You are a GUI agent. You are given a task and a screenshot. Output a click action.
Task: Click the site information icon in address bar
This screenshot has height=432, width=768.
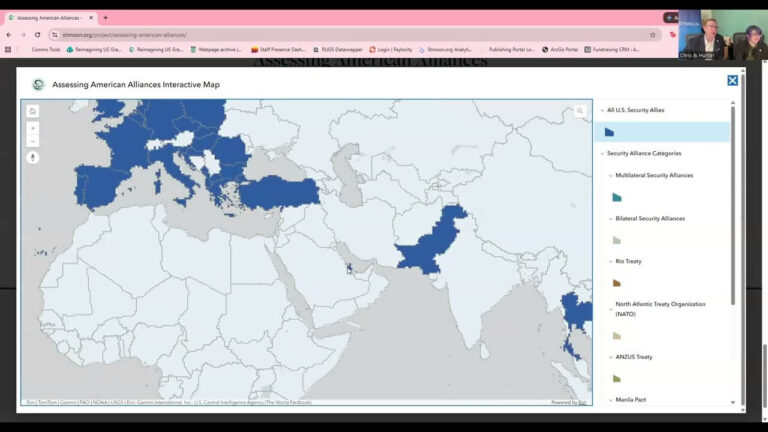pyautogui.click(x=55, y=35)
